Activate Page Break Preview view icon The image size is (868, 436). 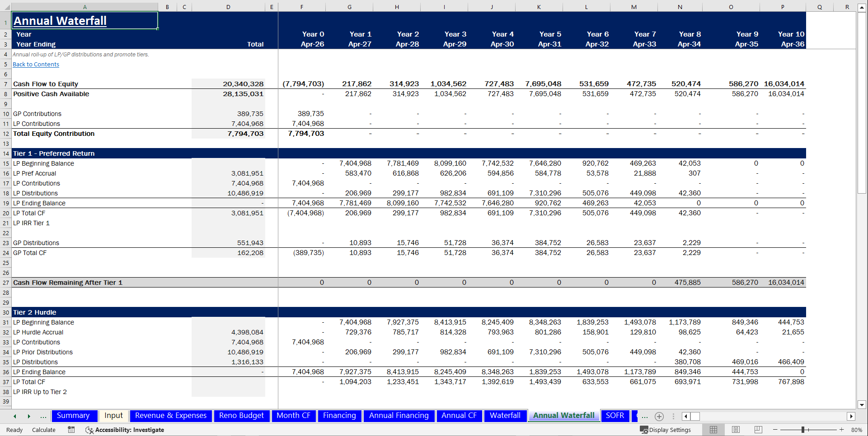(x=758, y=430)
